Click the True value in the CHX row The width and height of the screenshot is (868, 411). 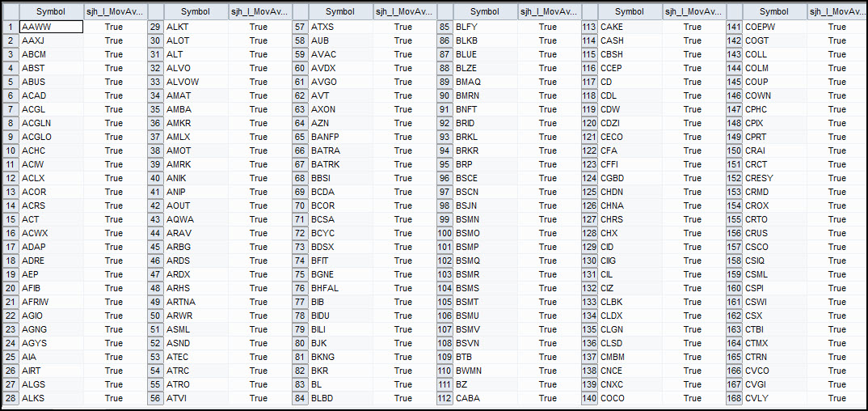693,233
